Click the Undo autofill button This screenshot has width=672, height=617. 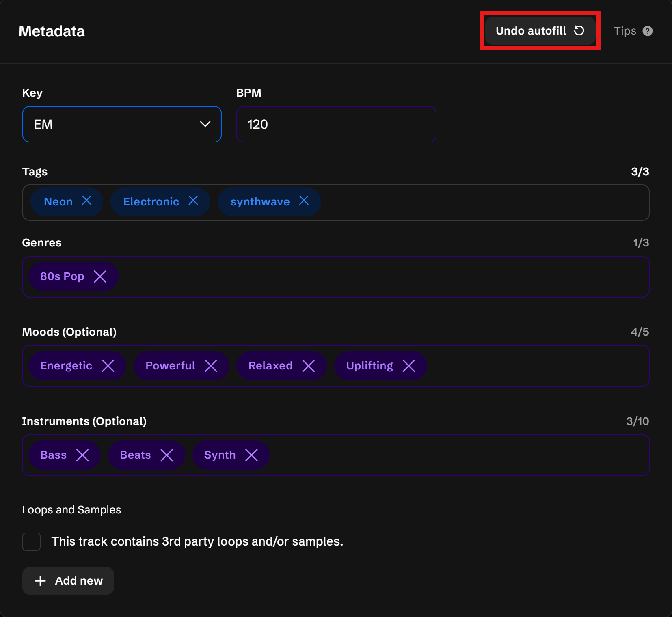(x=540, y=31)
